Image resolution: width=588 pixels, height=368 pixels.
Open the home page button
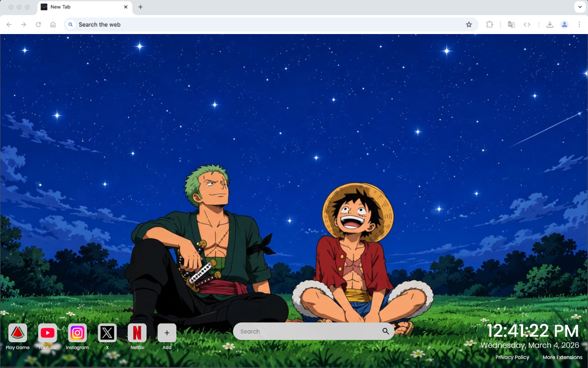53,24
